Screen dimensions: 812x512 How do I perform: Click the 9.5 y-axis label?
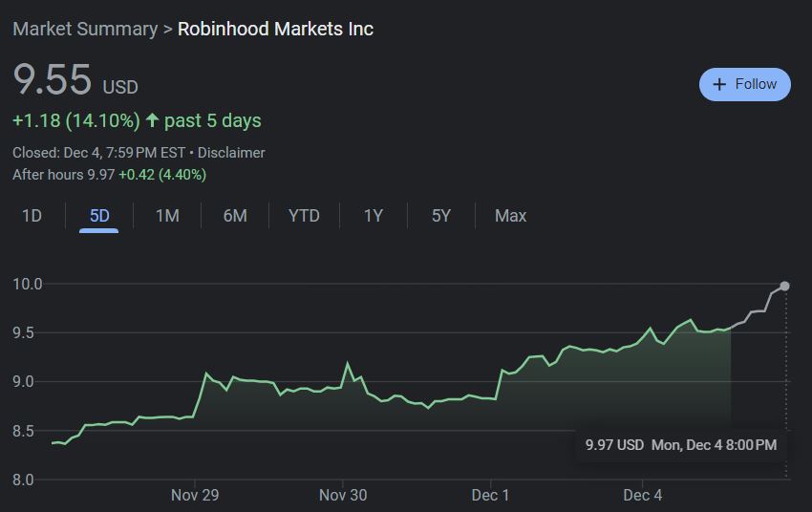tap(23, 332)
